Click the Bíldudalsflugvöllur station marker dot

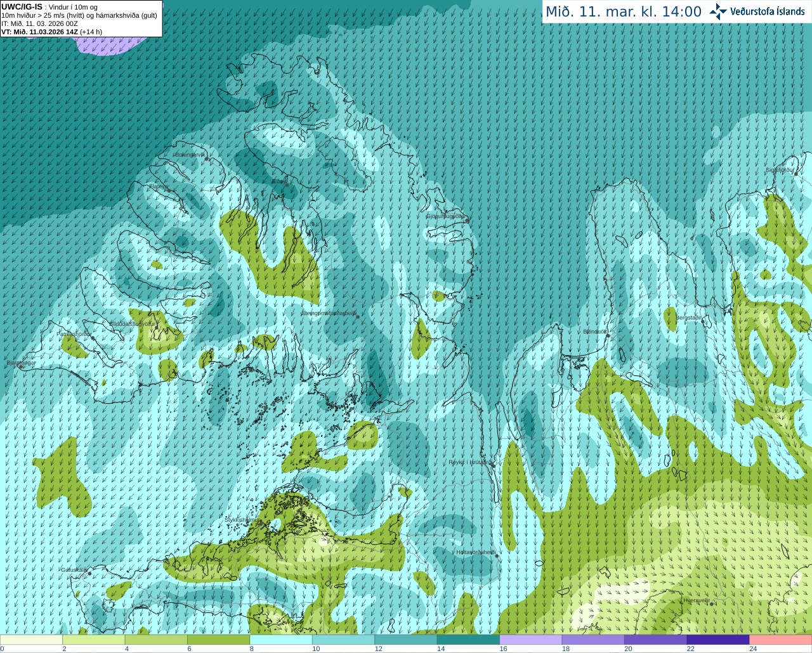click(155, 327)
